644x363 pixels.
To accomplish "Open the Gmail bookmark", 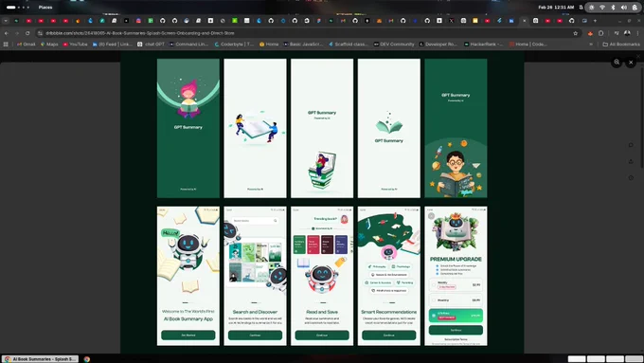I will coord(26,44).
